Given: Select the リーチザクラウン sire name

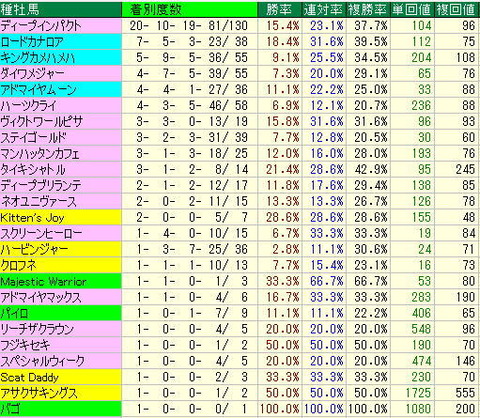Looking at the screenshot, I should (x=37, y=330).
